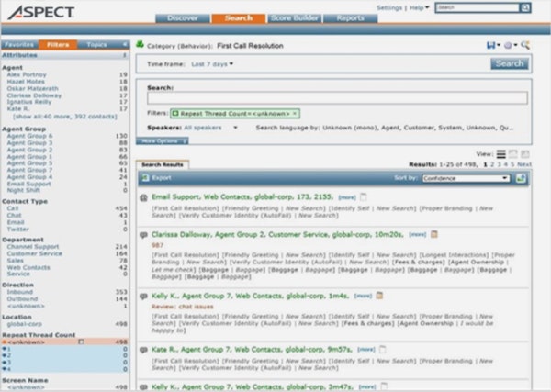Remove the Repeat Thread Count filter chip

coord(294,113)
